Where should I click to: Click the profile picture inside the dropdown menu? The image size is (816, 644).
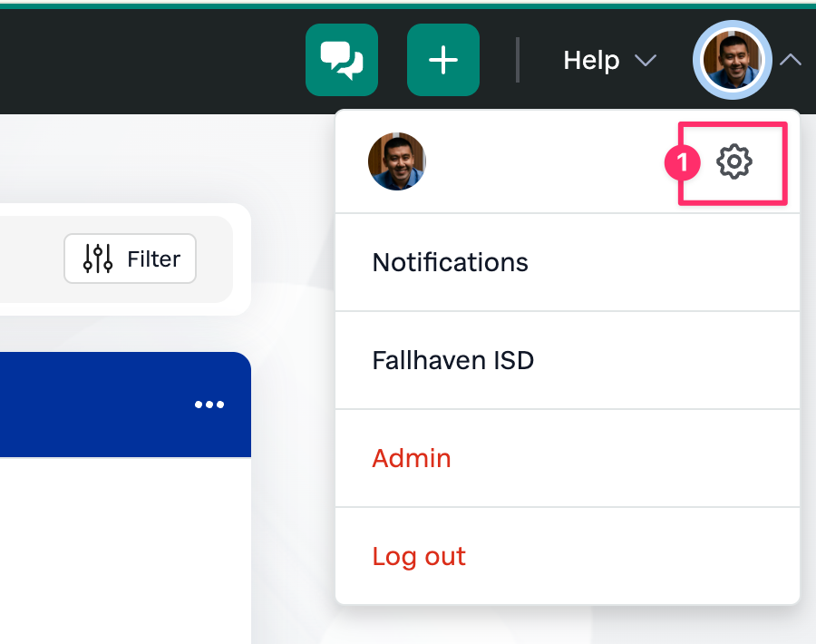397,161
